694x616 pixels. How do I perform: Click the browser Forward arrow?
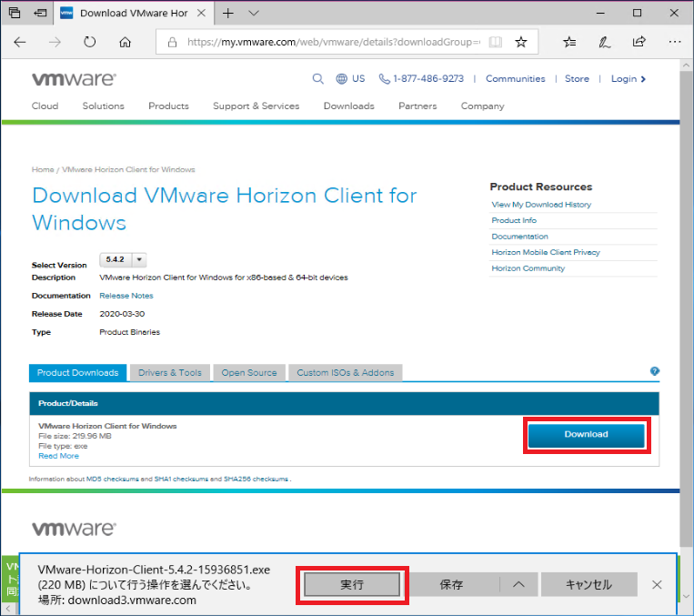pyautogui.click(x=55, y=42)
